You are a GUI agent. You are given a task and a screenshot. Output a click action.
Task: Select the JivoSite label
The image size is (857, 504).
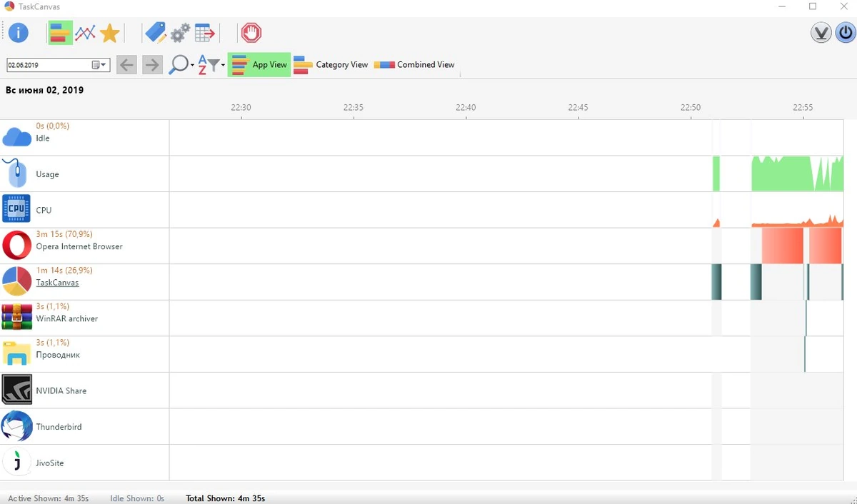(x=50, y=463)
